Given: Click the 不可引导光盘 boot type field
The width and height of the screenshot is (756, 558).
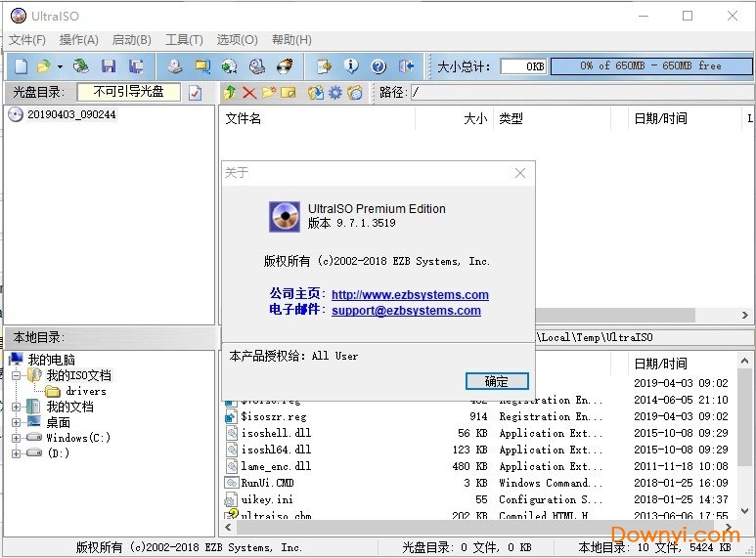Looking at the screenshot, I should [129, 92].
